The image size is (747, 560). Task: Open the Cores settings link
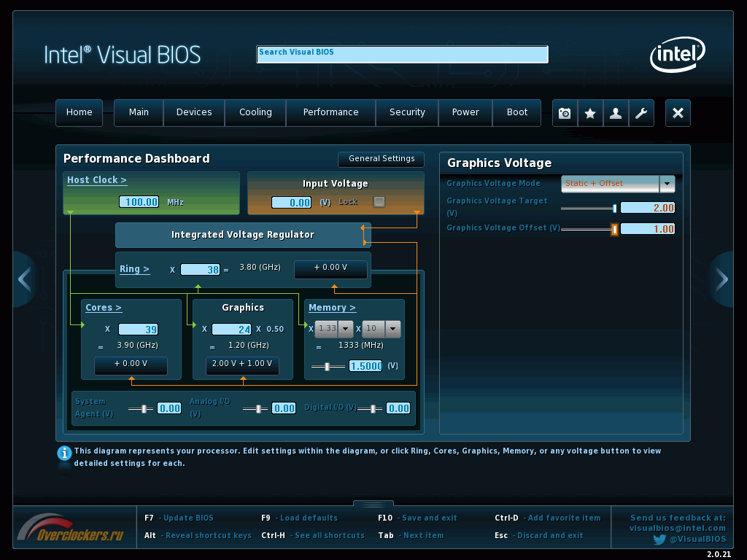pos(104,308)
